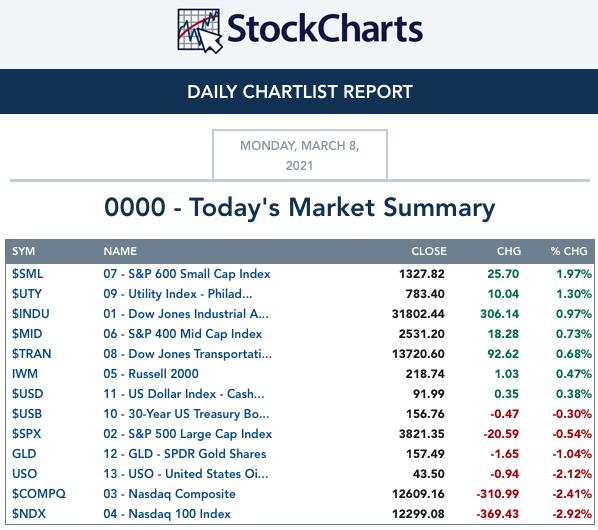
Task: Select the $NDX symbol link
Action: coord(29,514)
